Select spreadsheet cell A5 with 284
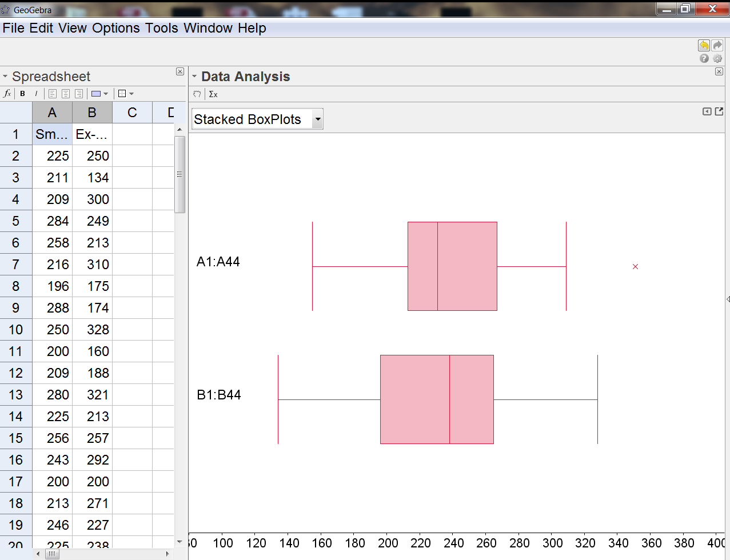The height and width of the screenshot is (560, 730). [53, 221]
